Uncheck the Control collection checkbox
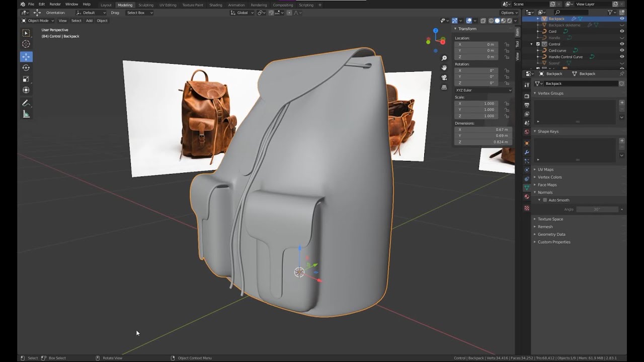Screen dimensions: 644x362 tap(538, 44)
